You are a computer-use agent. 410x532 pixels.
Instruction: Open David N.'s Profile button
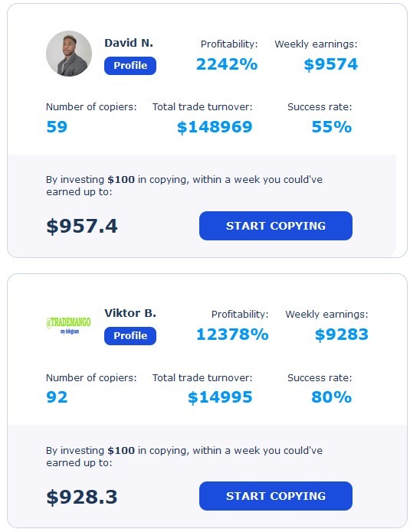tap(130, 66)
